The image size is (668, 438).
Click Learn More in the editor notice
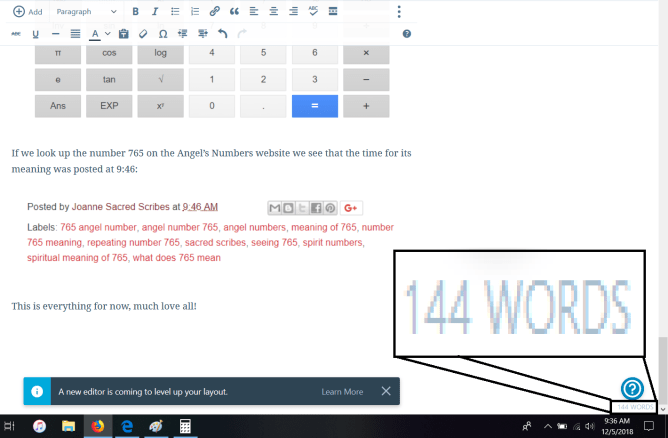(342, 392)
